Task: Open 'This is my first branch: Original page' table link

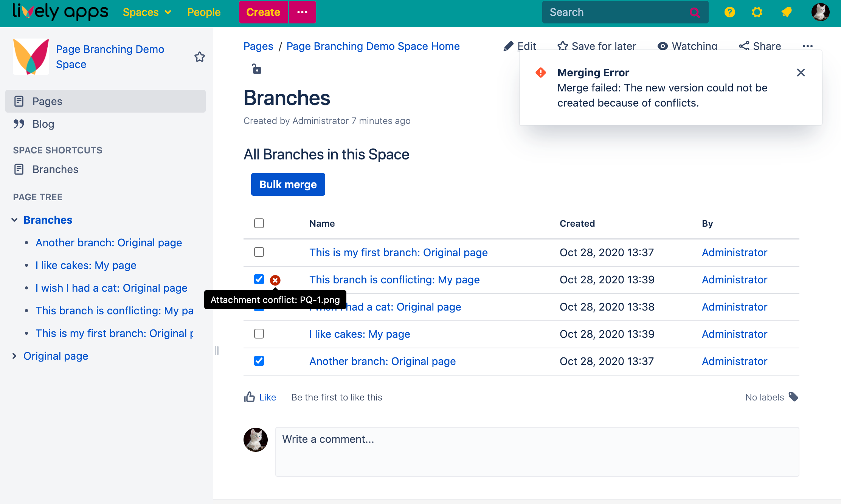Action: click(399, 252)
